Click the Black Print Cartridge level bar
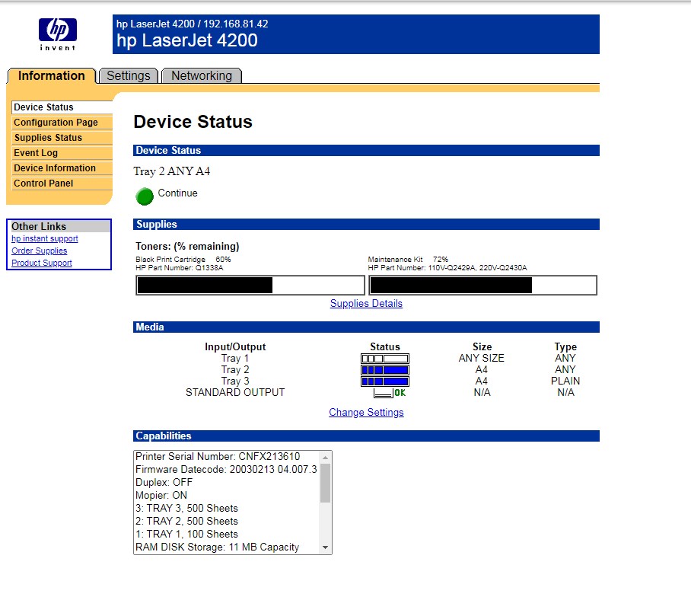The width and height of the screenshot is (691, 616). [250, 286]
